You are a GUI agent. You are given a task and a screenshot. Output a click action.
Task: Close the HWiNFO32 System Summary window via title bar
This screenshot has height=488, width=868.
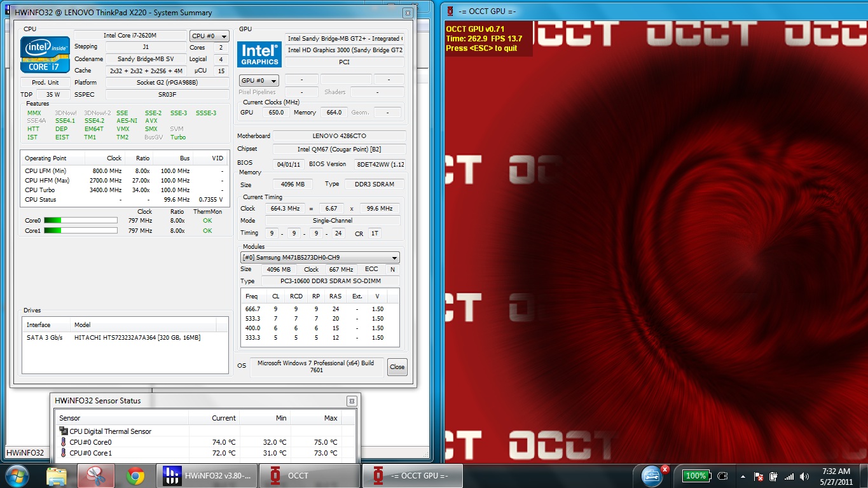pos(408,13)
